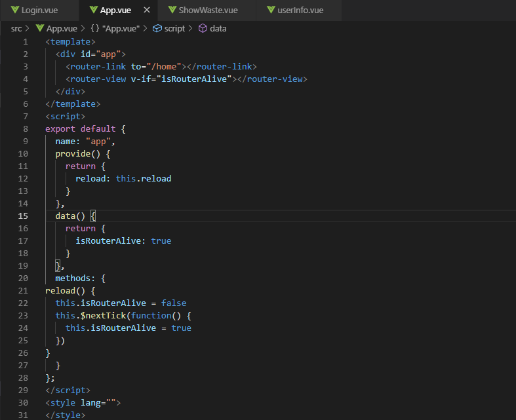Click the Vue icon on the Login.vue tab
Screen dimensions: 516x420
click(x=15, y=10)
